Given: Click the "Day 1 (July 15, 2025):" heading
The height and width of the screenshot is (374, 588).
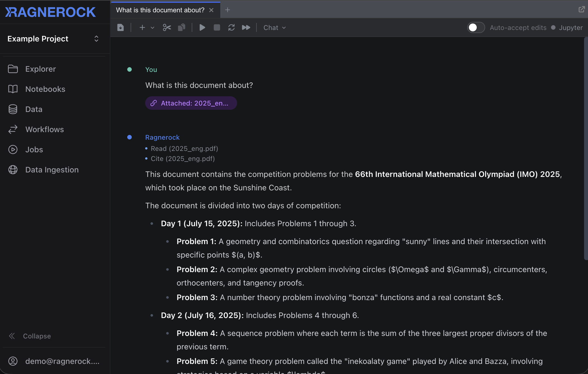Looking at the screenshot, I should [x=202, y=223].
